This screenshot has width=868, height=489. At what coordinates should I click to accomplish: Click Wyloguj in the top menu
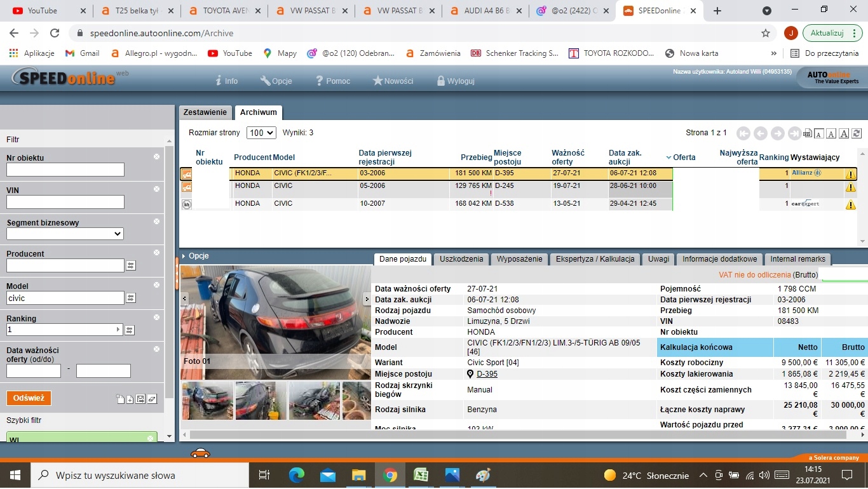[460, 81]
